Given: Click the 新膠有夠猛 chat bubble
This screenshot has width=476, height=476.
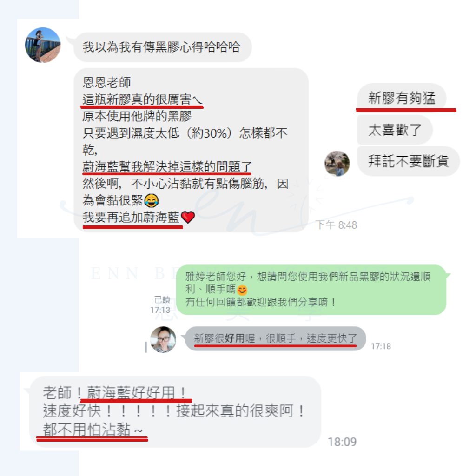Looking at the screenshot, I should 401,98.
